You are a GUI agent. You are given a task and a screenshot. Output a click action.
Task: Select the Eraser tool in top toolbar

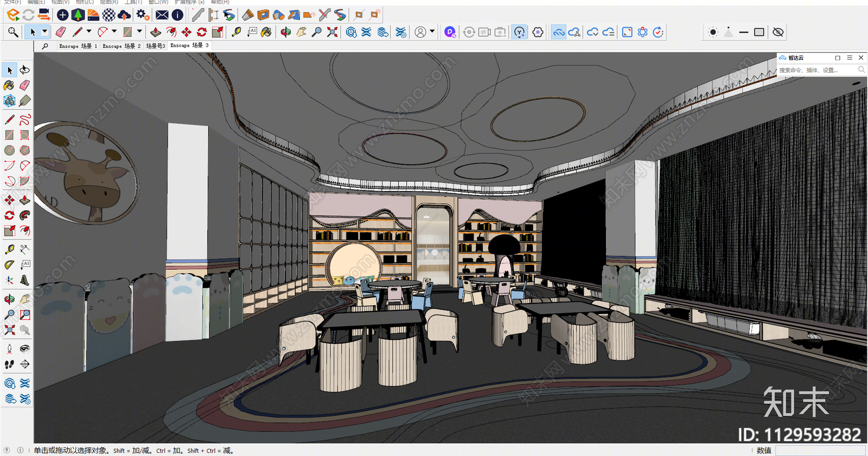(x=60, y=32)
